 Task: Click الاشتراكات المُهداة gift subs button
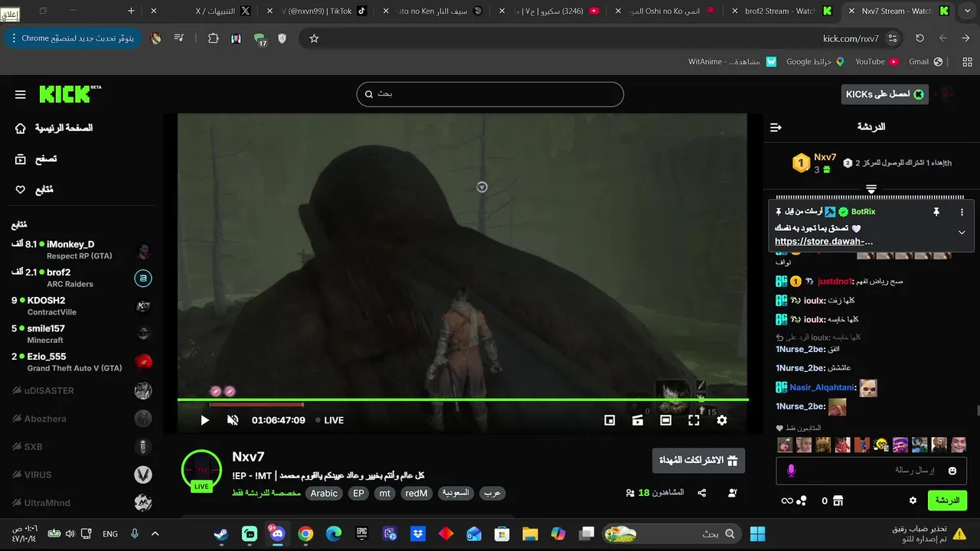tap(698, 461)
